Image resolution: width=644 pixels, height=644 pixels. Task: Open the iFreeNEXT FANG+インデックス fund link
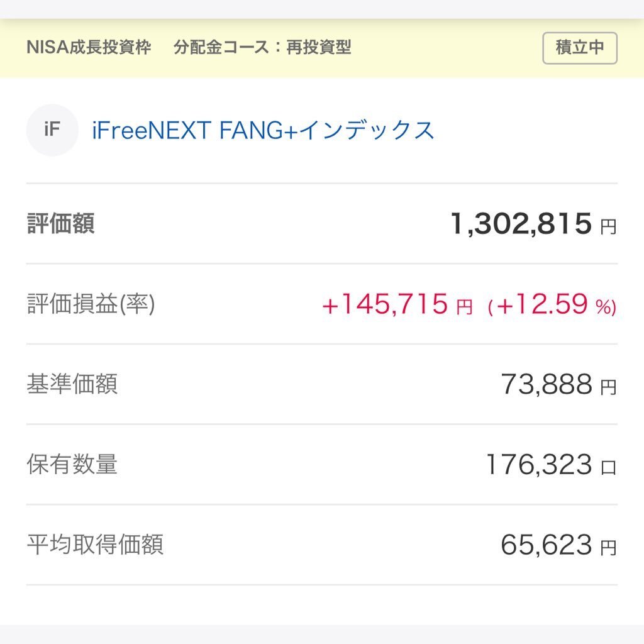tap(263, 130)
